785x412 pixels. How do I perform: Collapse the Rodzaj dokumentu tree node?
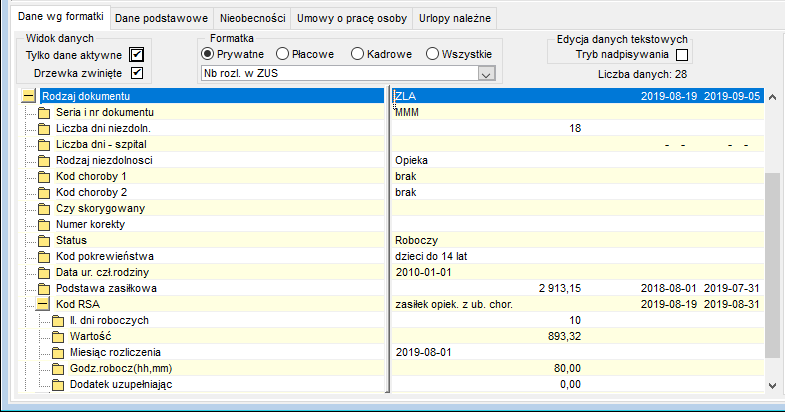tap(29, 96)
